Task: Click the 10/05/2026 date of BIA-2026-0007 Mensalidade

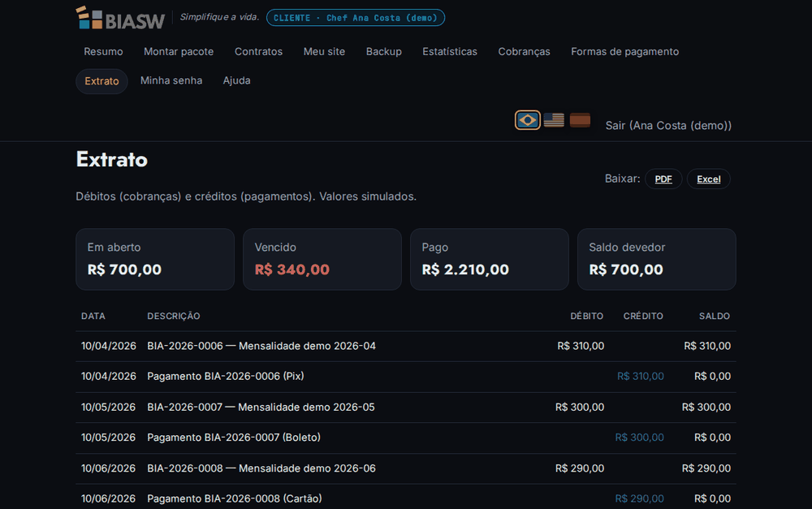Action: tap(108, 407)
